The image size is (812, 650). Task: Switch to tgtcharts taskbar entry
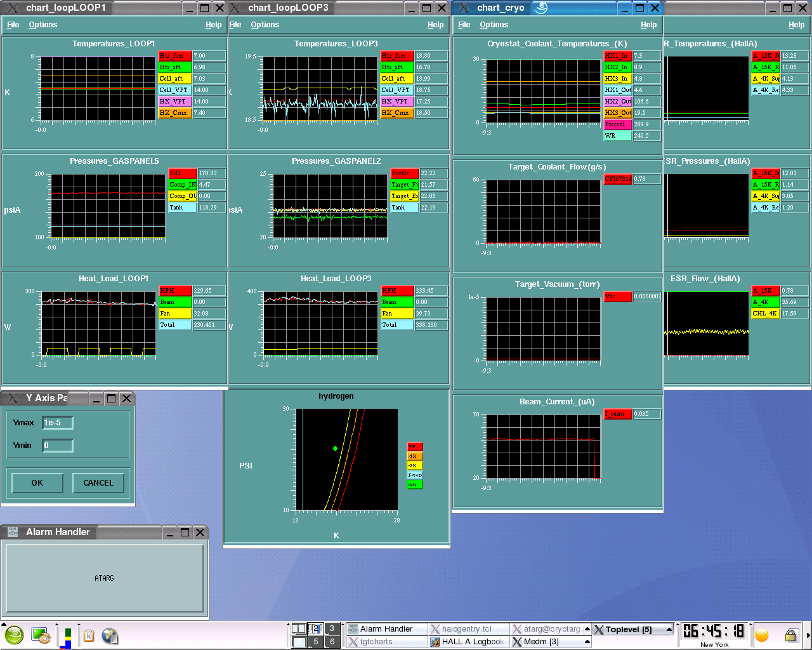click(x=387, y=642)
